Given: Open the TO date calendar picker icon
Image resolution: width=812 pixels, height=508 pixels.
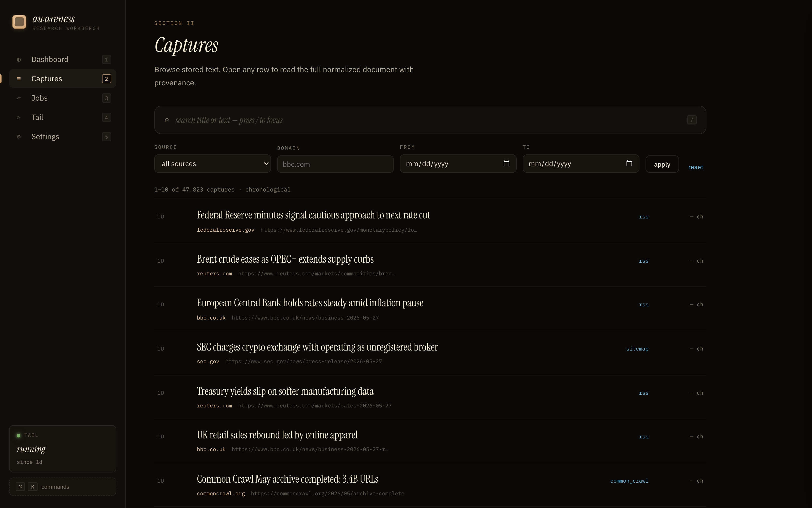Looking at the screenshot, I should [x=629, y=164].
